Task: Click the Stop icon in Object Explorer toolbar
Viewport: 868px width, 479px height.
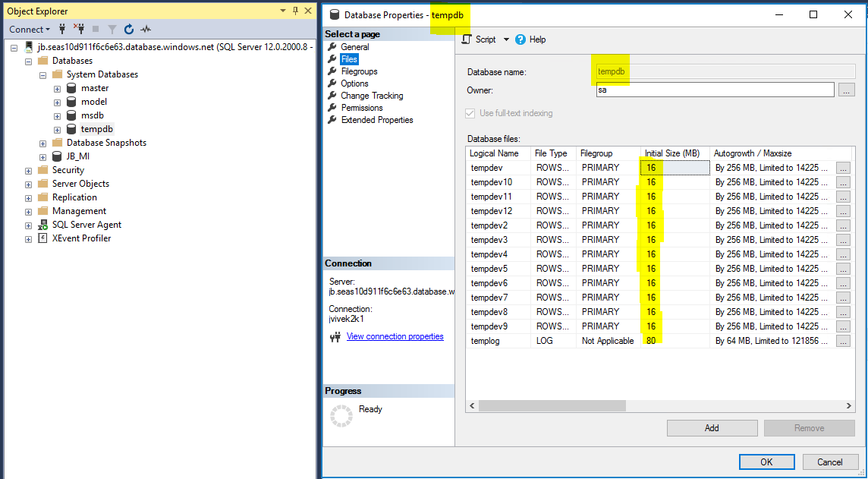Action: [x=96, y=29]
